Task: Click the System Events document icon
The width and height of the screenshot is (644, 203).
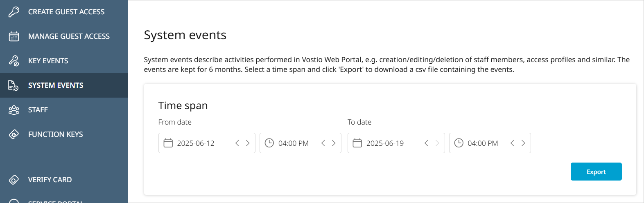Action: coord(14,85)
